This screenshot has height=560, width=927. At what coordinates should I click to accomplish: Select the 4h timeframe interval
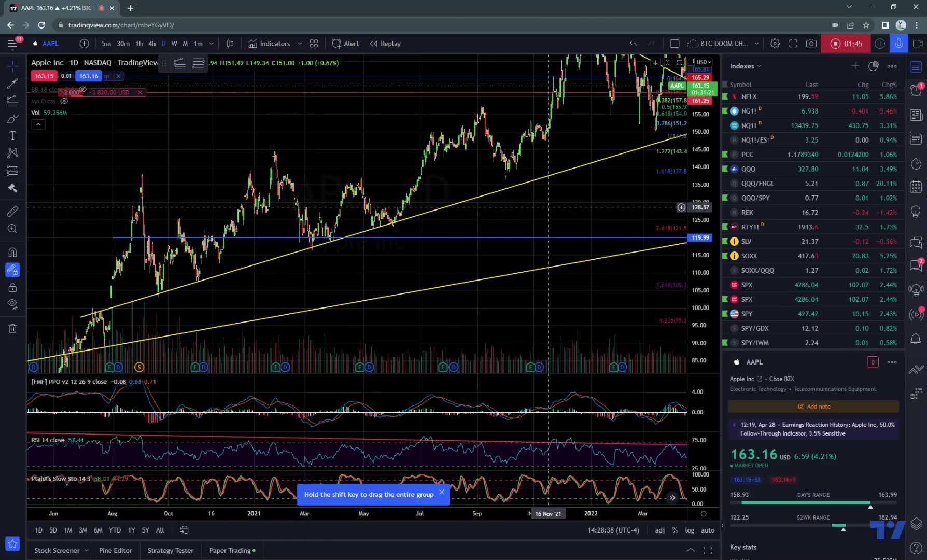152,44
